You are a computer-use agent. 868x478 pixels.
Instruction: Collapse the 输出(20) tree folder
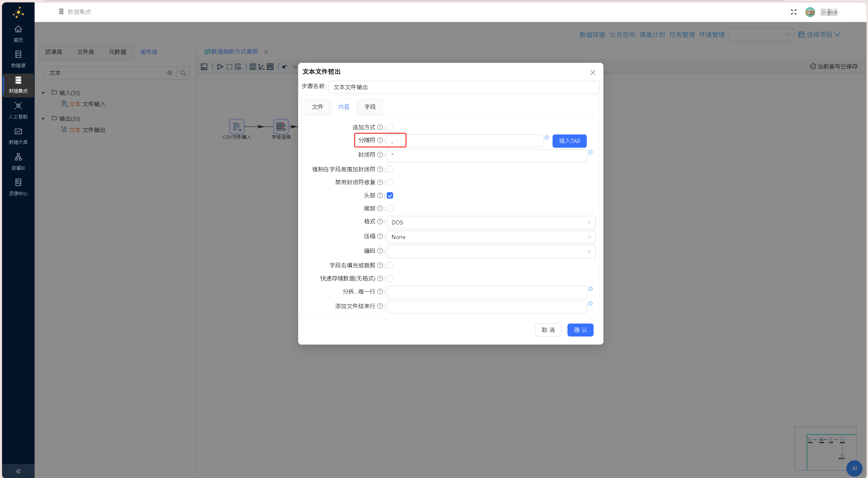[x=43, y=118]
